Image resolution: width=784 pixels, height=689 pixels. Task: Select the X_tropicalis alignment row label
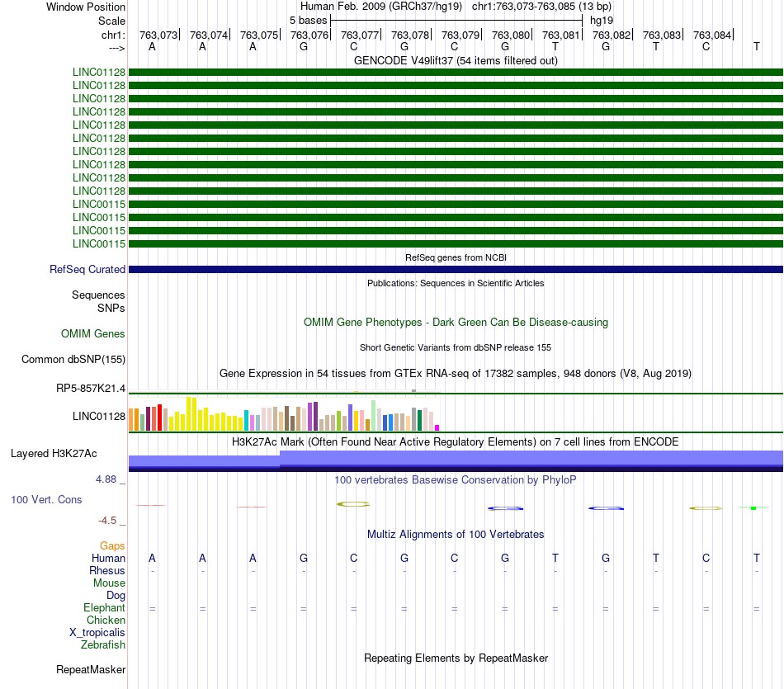pos(97,633)
